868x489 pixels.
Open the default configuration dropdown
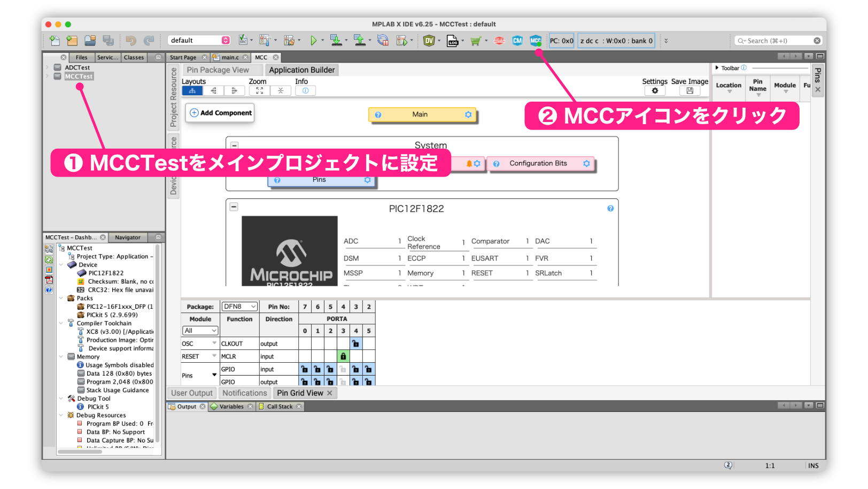coord(199,41)
